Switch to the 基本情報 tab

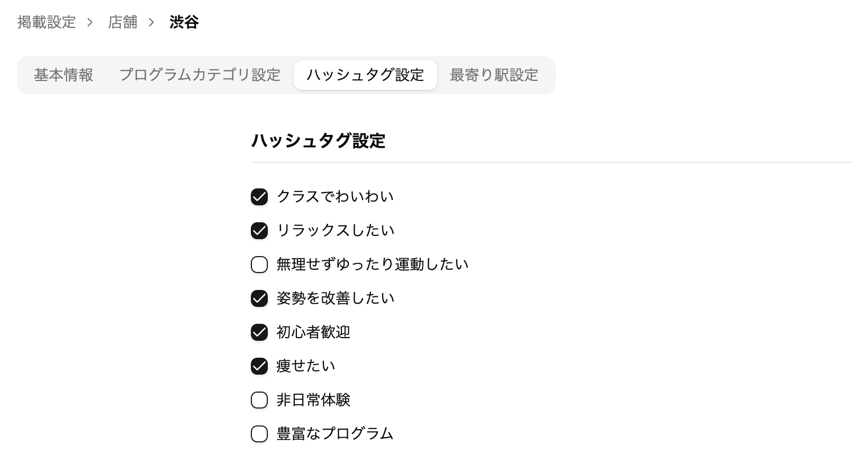[x=64, y=75]
